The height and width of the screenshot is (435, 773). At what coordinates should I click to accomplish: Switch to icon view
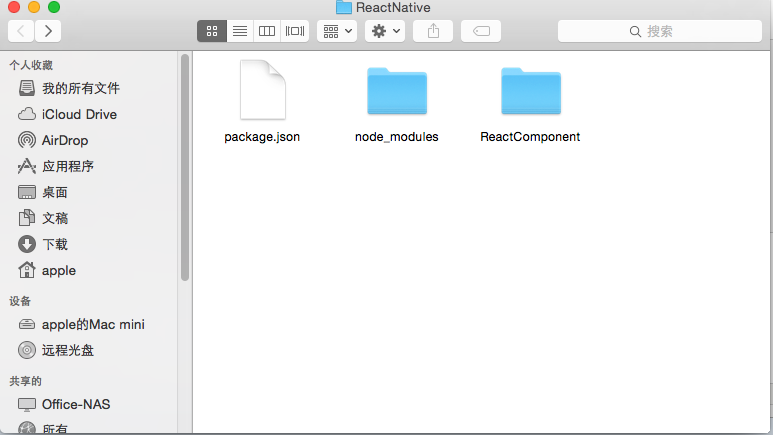(x=212, y=31)
